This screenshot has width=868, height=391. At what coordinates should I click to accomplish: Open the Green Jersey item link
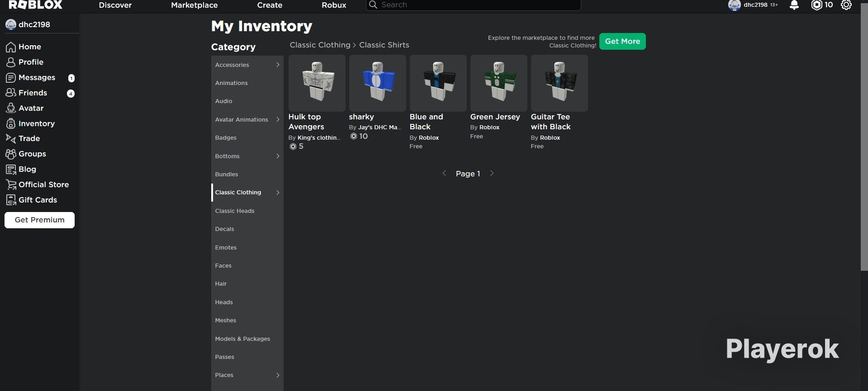tap(495, 117)
